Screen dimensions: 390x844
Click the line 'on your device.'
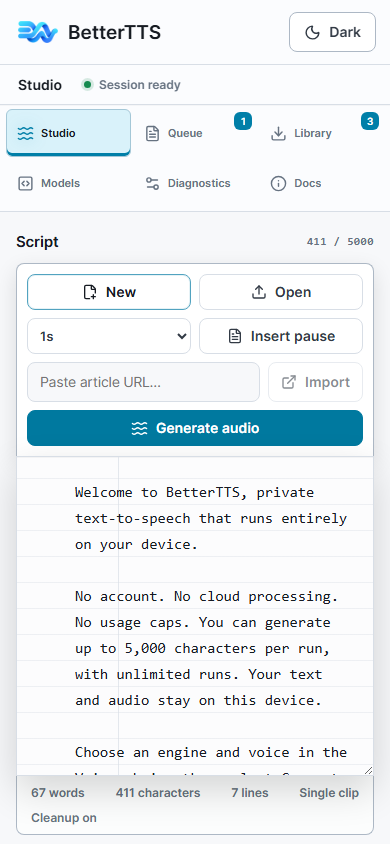(x=137, y=544)
